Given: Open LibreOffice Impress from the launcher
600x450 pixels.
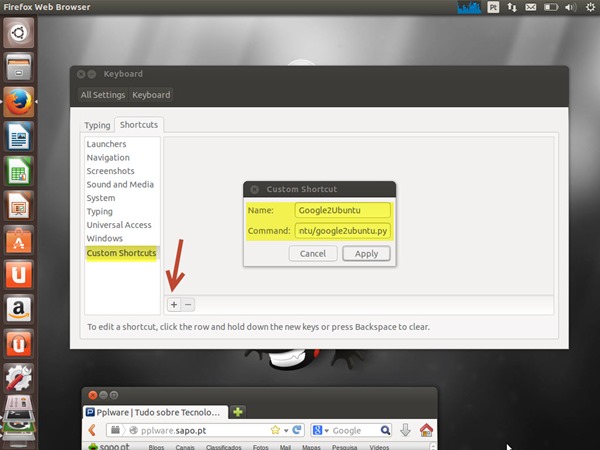Looking at the screenshot, I should click(18, 205).
